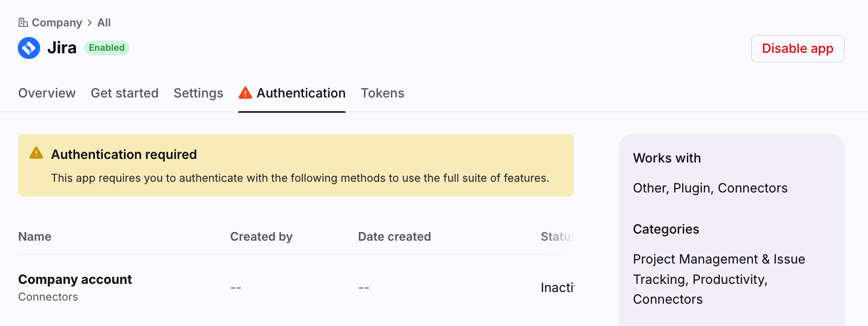Click the Date created column header
Image resolution: width=868 pixels, height=326 pixels.
pos(394,237)
